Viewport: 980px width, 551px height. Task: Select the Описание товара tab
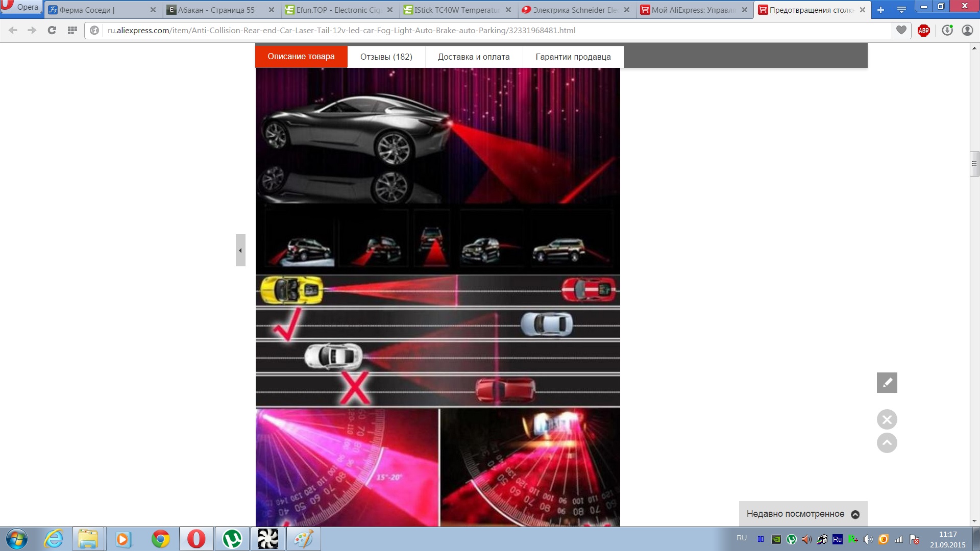(301, 57)
